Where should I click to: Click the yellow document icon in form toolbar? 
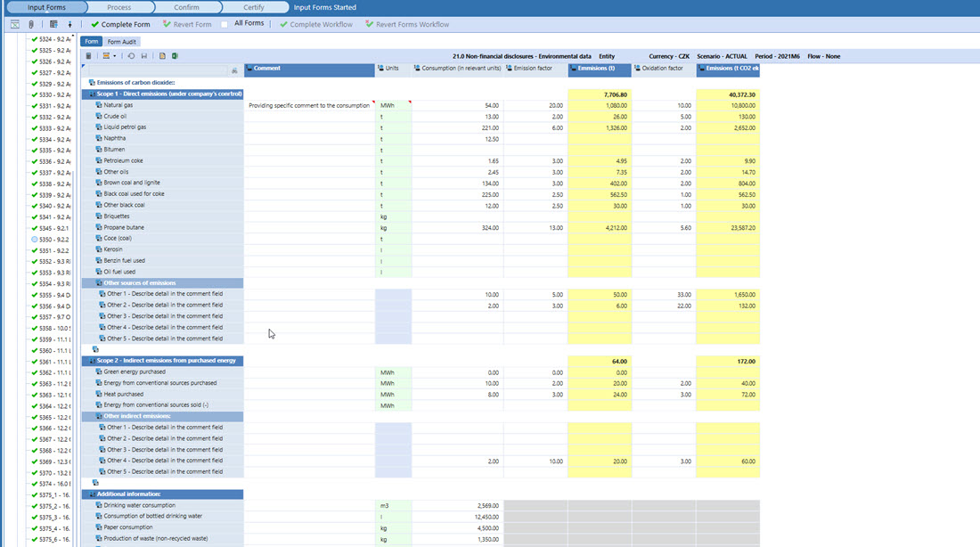point(162,56)
